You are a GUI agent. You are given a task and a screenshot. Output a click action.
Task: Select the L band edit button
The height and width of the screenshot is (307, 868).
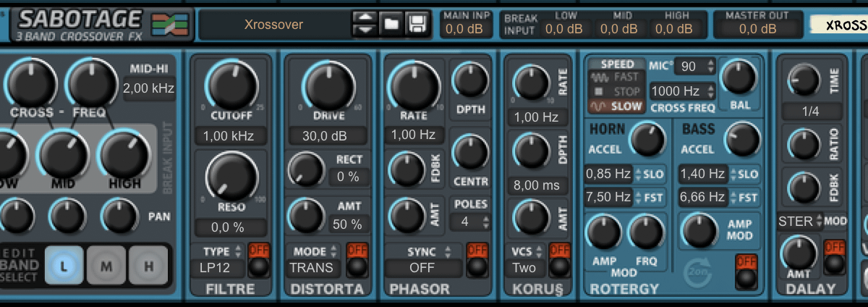(64, 266)
